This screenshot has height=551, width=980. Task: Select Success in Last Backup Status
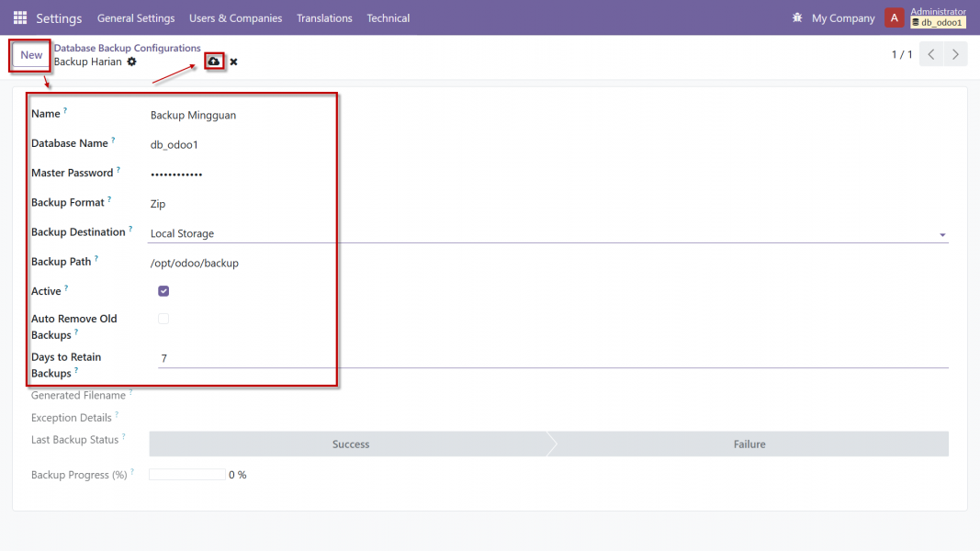point(350,444)
